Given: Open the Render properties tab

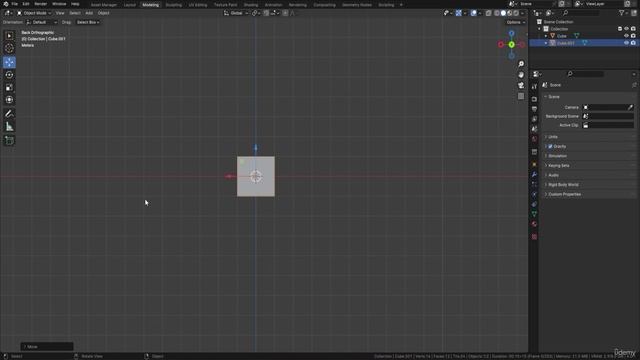Looking at the screenshot, I should coord(534,99).
